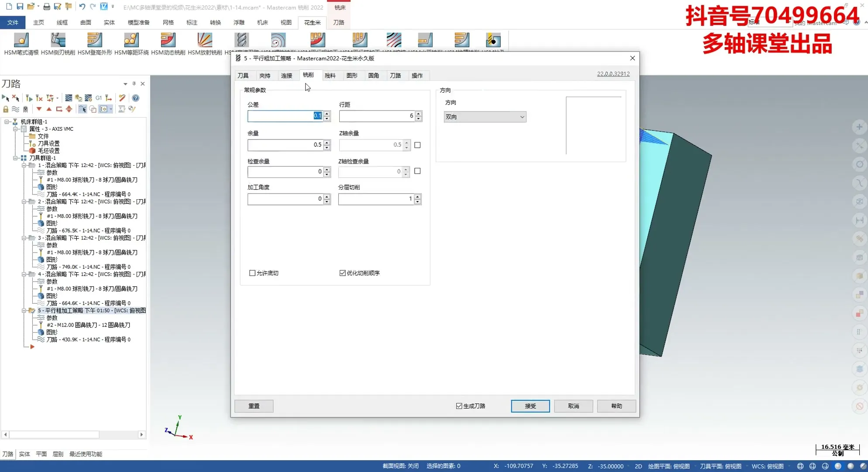This screenshot has width=868, height=472.
Task: Select the HSM侧刃铣削 toolpath icon
Action: [x=58, y=41]
